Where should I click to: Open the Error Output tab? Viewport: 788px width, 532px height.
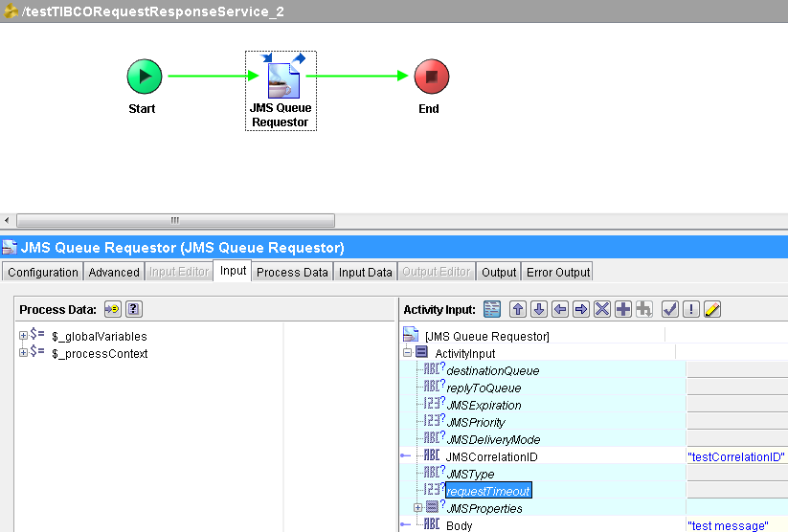pyautogui.click(x=558, y=272)
